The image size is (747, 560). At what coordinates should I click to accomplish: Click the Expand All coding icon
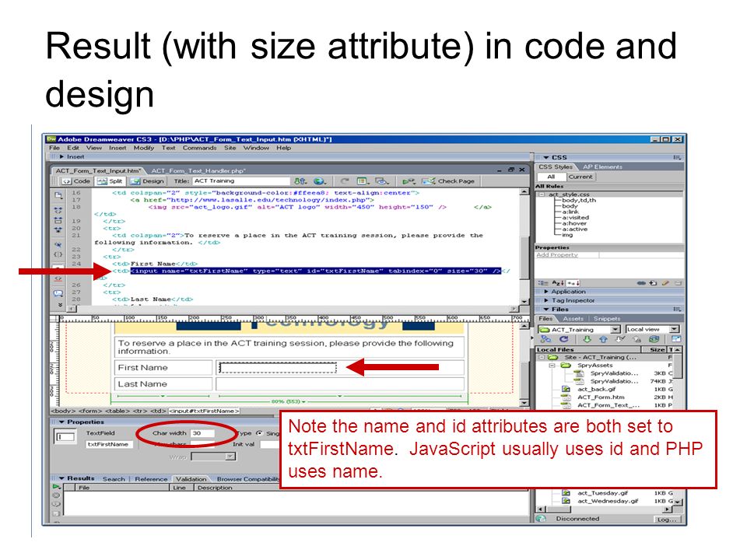[x=58, y=229]
